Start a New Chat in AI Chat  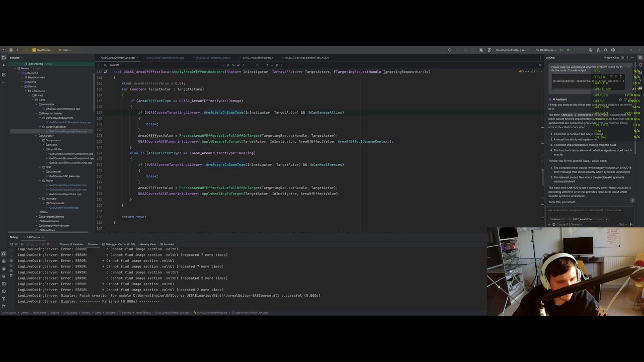[x=611, y=58]
